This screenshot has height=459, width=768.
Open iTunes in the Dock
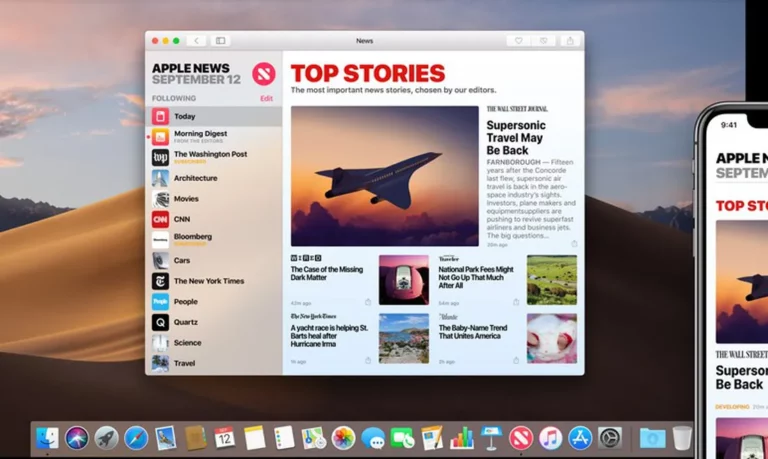[x=551, y=437]
